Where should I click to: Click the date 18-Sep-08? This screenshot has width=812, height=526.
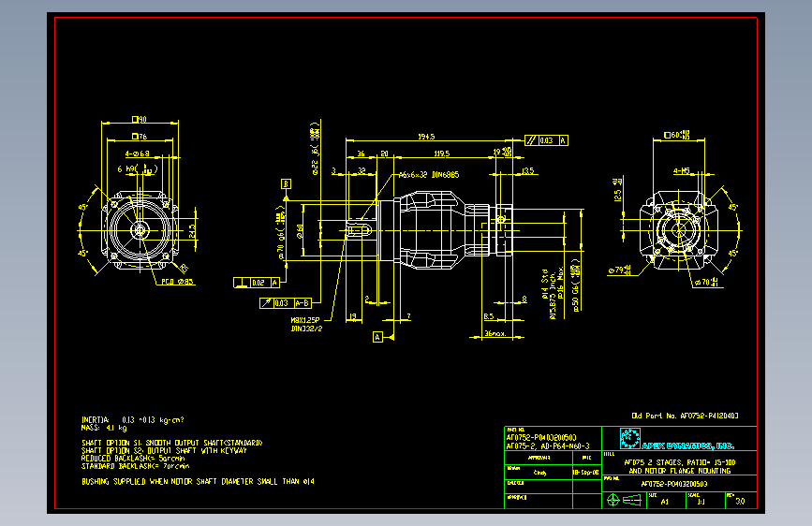pyautogui.click(x=586, y=473)
